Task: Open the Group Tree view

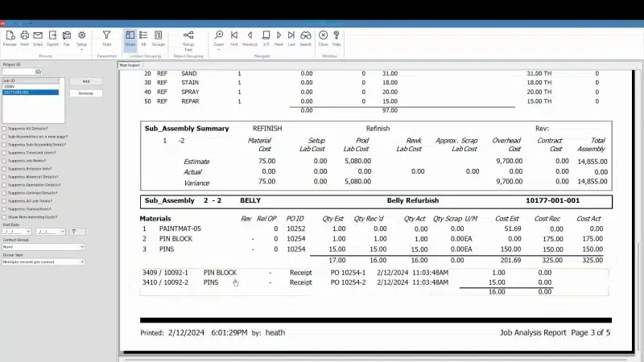Action: [x=188, y=40]
